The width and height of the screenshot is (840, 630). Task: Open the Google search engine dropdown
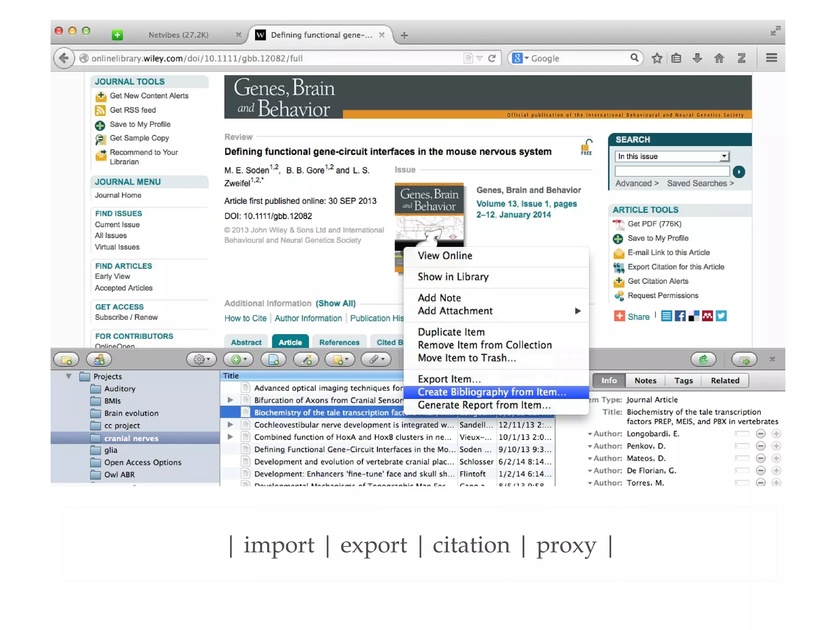pyautogui.click(x=520, y=58)
